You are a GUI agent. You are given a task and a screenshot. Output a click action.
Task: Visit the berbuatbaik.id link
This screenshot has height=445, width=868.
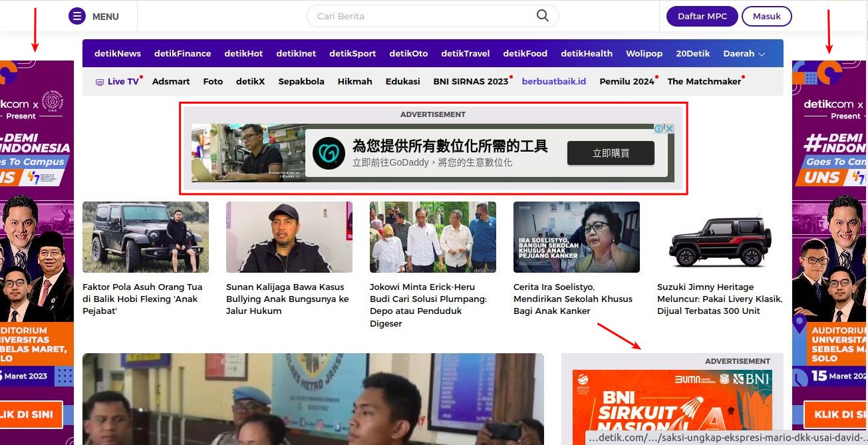[x=553, y=81]
